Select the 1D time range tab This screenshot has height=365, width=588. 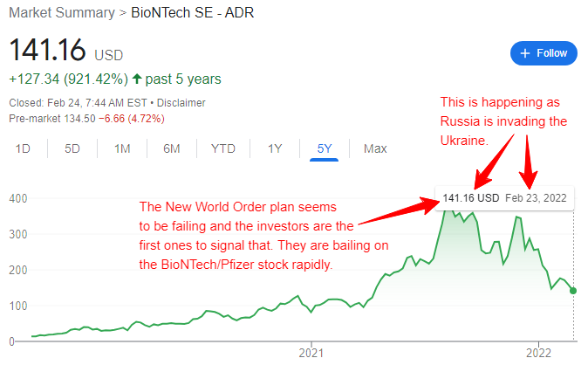24,148
